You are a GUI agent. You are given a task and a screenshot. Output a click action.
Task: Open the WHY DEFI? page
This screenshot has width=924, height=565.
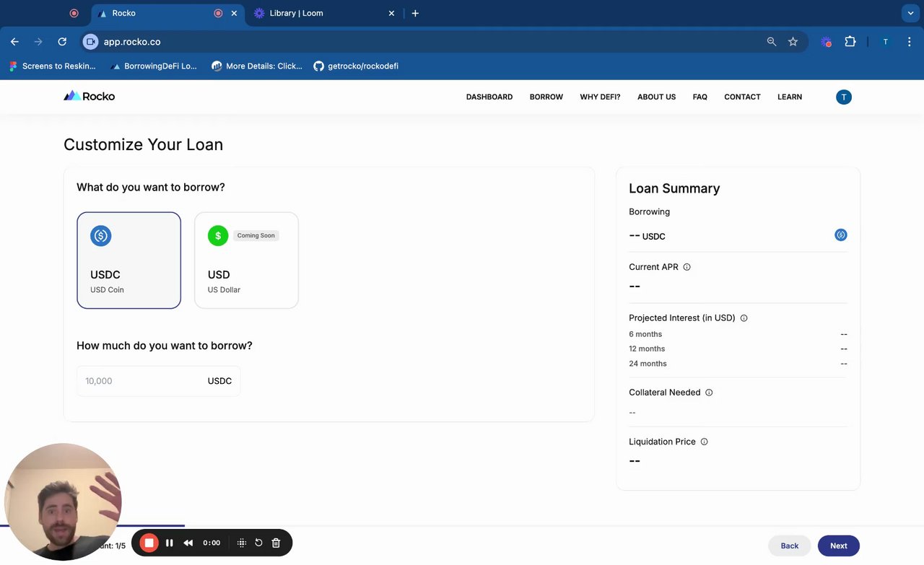(600, 97)
